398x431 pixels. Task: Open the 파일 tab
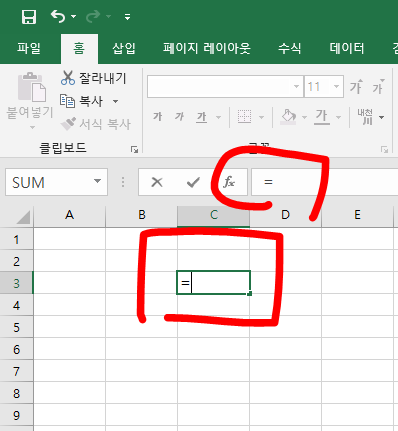click(x=29, y=48)
